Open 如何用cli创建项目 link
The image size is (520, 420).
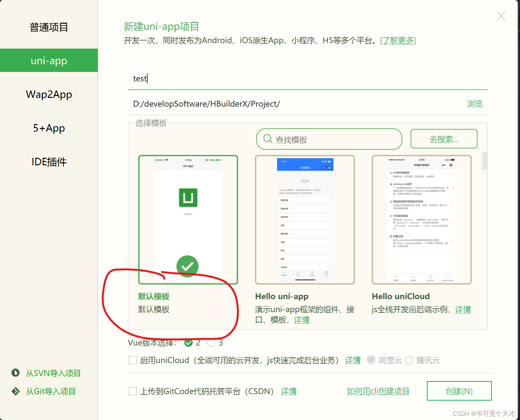click(x=378, y=391)
